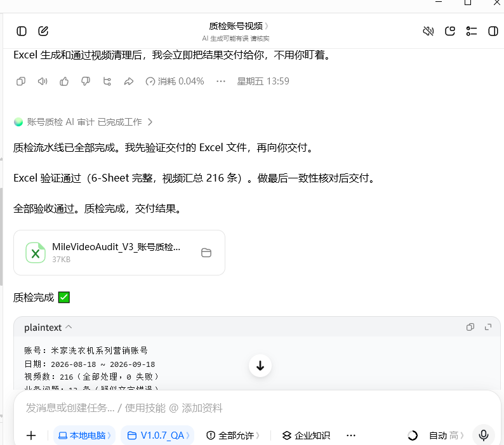This screenshot has width=504, height=445.
Task: Click the Excel file icon on the attachment
Action: [x=36, y=253]
